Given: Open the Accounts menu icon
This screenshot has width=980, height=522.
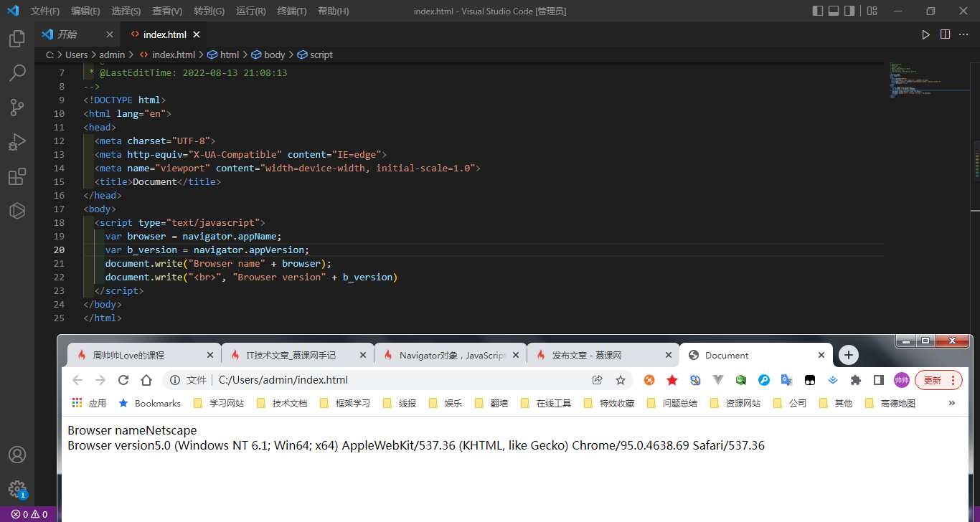Looking at the screenshot, I should [17, 455].
